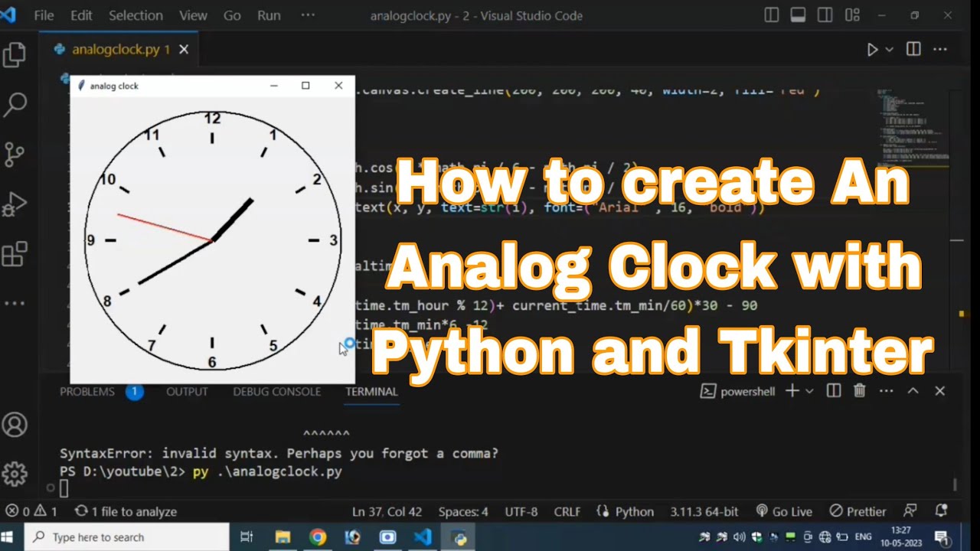980x551 pixels.
Task: Maximize the panel with chevron up
Action: 913,391
